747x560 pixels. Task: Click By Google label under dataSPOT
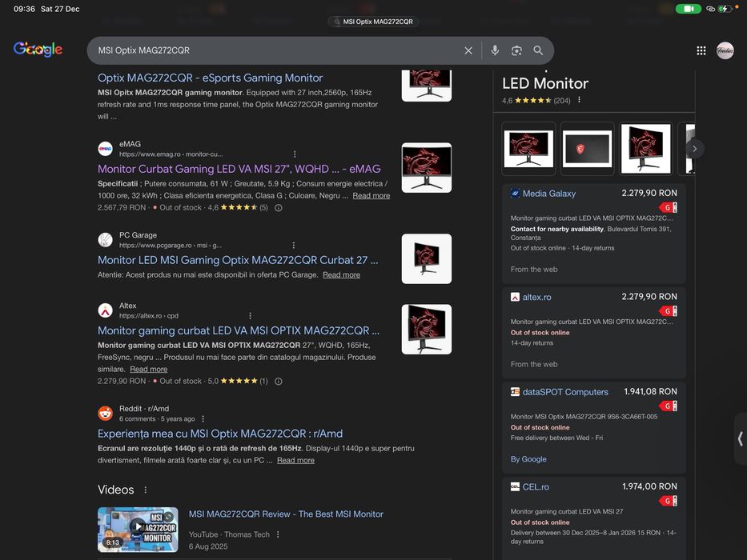point(528,459)
